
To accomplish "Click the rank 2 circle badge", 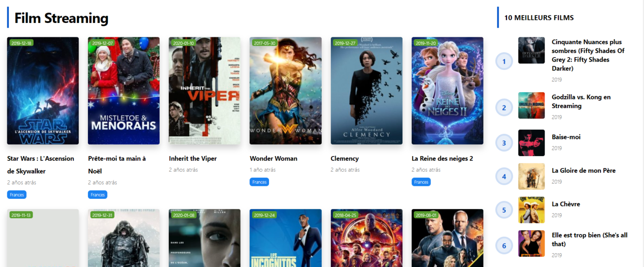I will coord(504,108).
